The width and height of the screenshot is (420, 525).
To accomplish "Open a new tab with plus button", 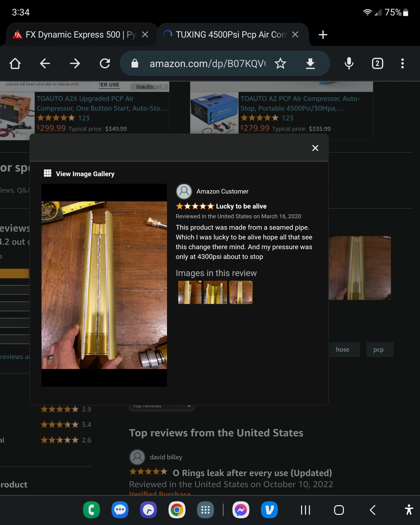I will click(x=323, y=34).
